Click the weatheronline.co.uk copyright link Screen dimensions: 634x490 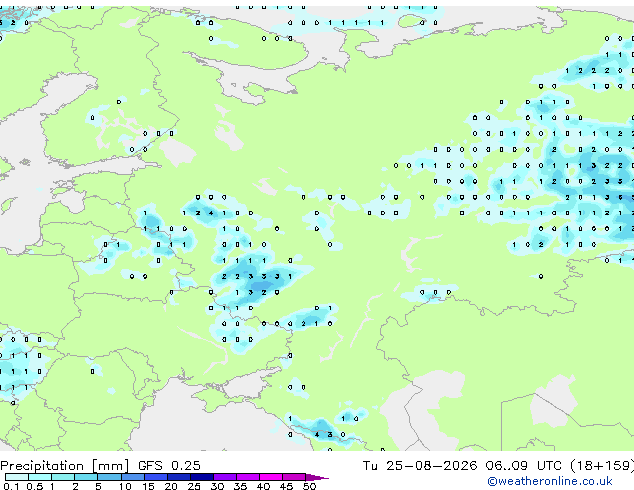click(x=550, y=481)
